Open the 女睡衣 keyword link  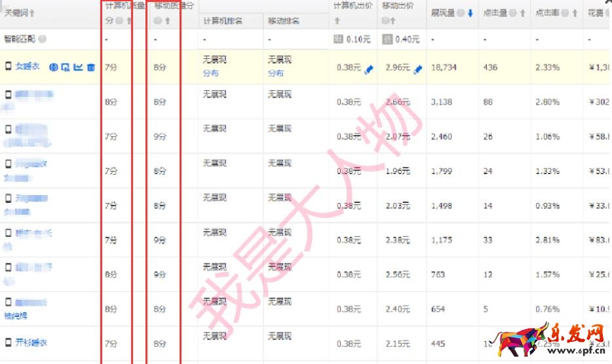(x=28, y=67)
